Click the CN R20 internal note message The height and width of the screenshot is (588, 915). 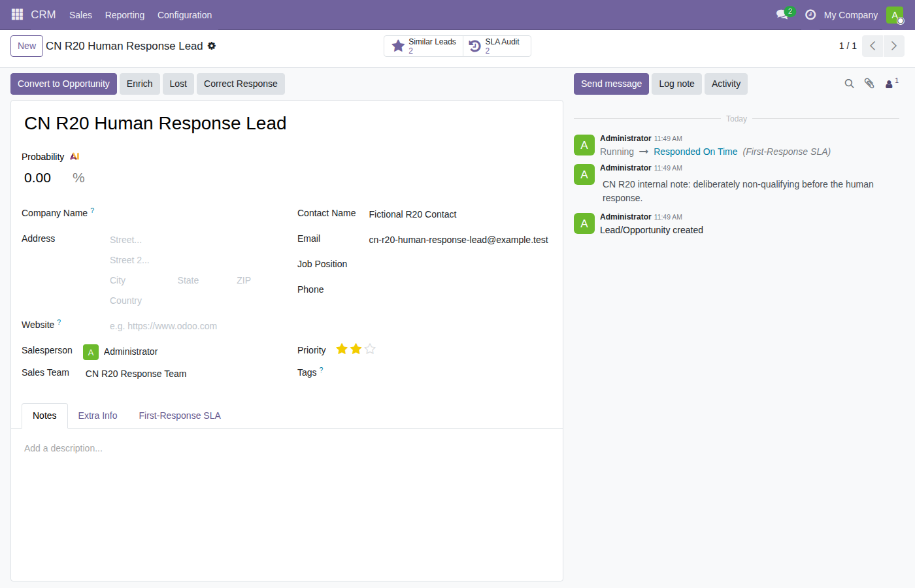(738, 191)
